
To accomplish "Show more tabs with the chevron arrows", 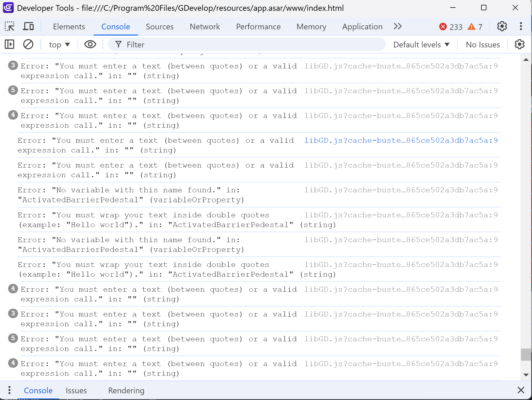I will coord(398,26).
